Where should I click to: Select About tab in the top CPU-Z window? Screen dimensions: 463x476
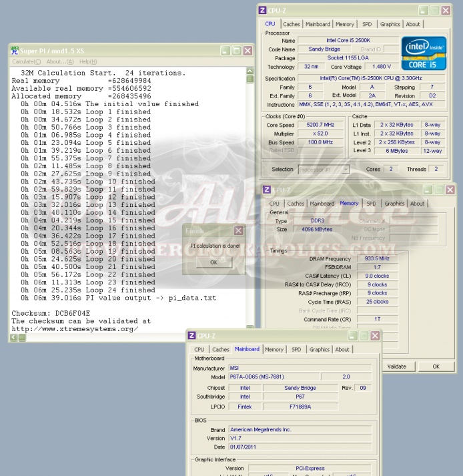[x=413, y=24]
